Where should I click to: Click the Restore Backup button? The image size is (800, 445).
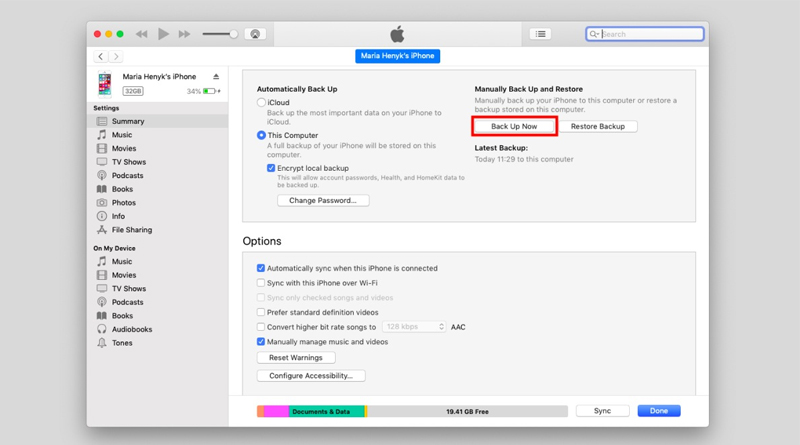pos(598,127)
